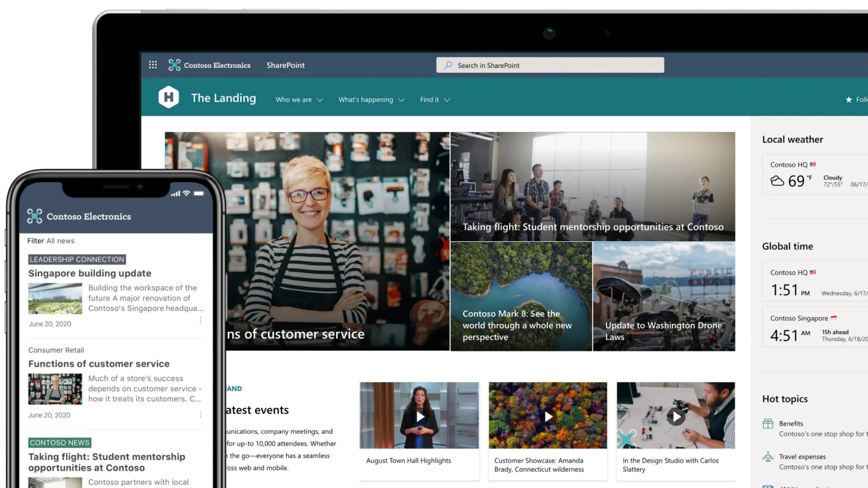Select the CONTOSO NEWS tag on the phone

60,443
